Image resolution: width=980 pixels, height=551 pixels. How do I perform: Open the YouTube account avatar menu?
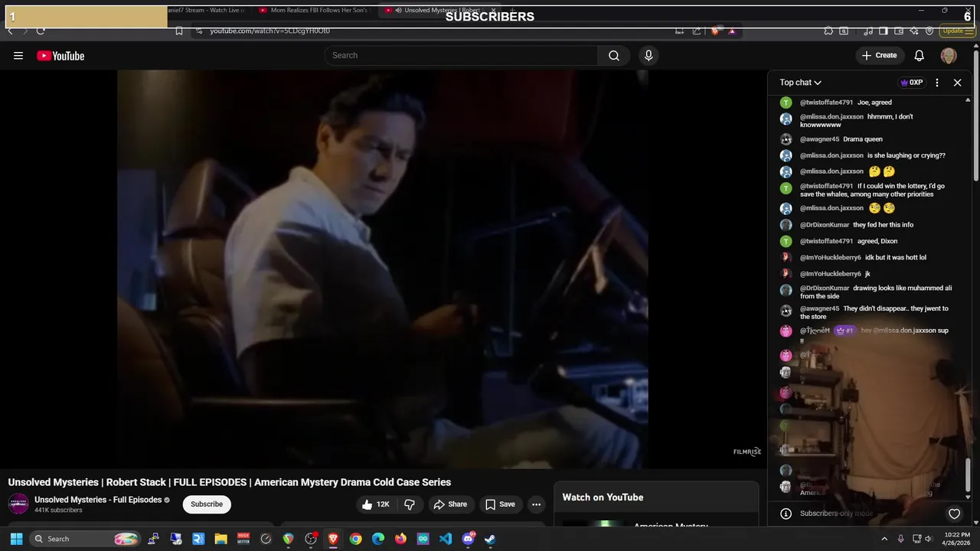point(949,55)
